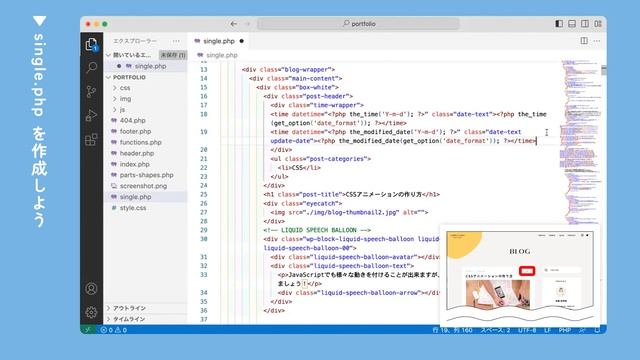
Task: Open the Manage gear icon
Action: point(91,312)
